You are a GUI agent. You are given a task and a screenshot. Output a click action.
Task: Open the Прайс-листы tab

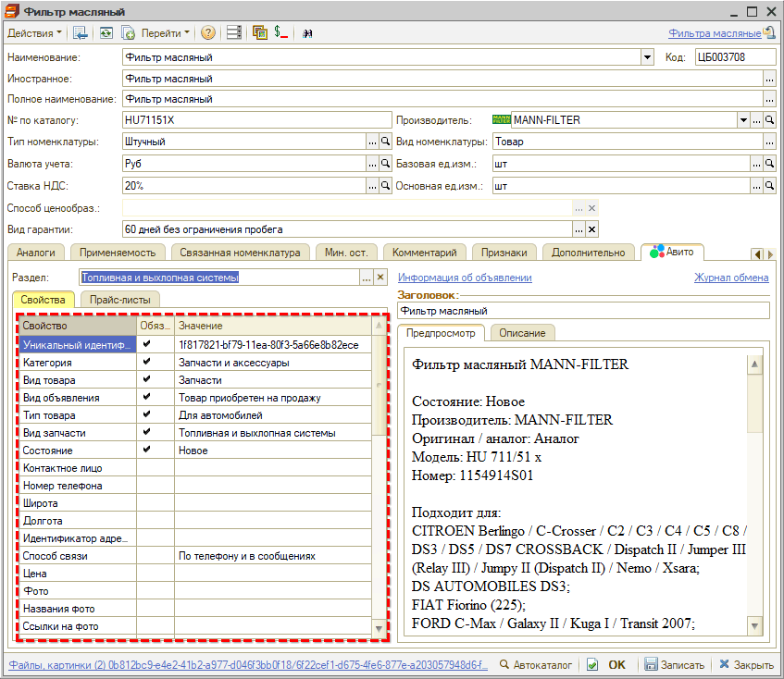click(120, 300)
